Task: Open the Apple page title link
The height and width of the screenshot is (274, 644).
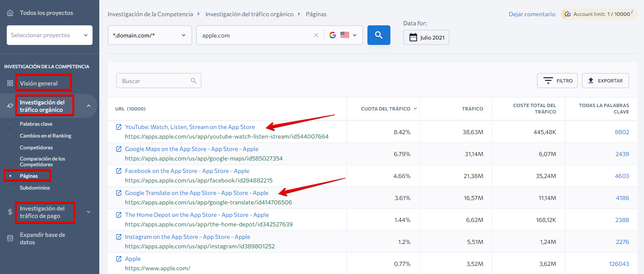Action: pos(133,259)
